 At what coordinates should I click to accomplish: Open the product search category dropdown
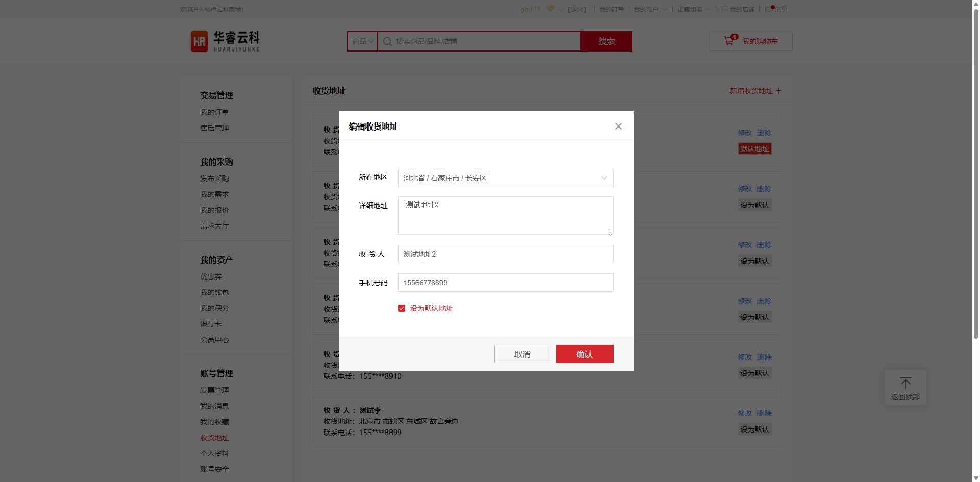(x=362, y=41)
